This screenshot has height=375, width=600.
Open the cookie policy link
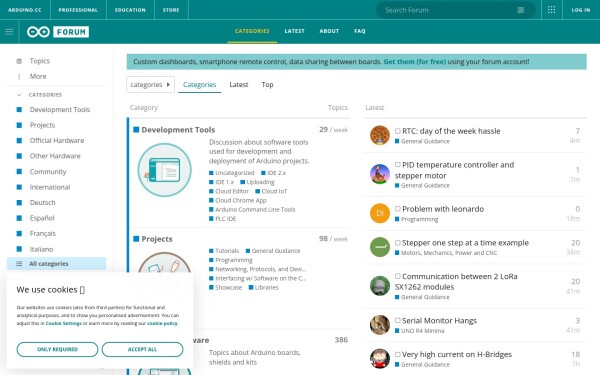point(162,323)
